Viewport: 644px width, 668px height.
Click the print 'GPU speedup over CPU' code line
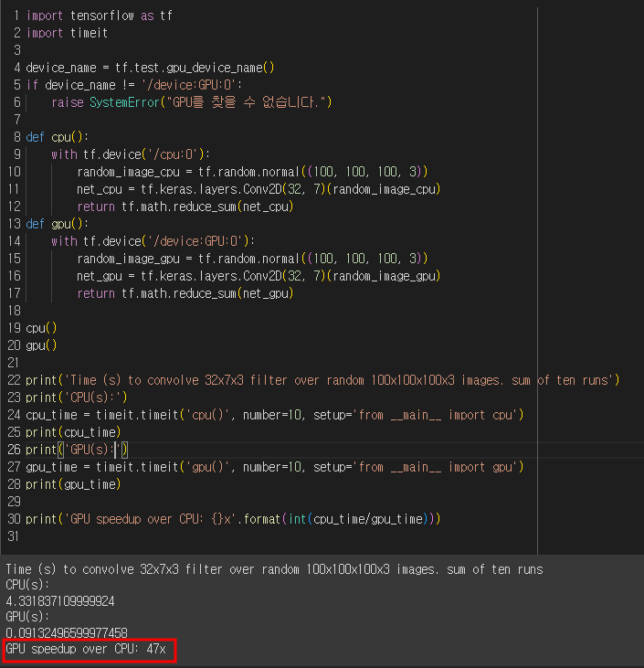point(233,519)
